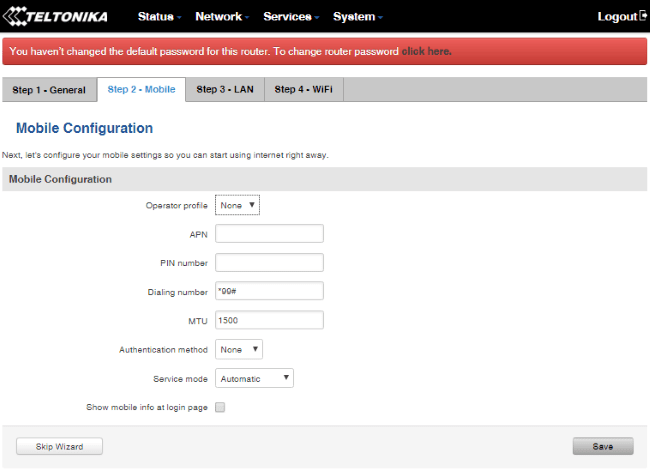The height and width of the screenshot is (472, 650).
Task: Open the Status menu
Action: (159, 17)
